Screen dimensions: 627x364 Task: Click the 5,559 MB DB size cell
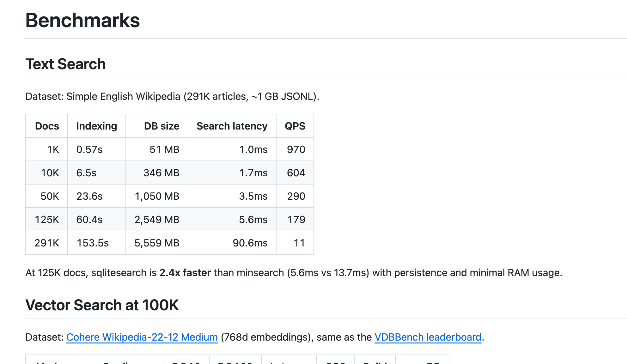click(157, 243)
